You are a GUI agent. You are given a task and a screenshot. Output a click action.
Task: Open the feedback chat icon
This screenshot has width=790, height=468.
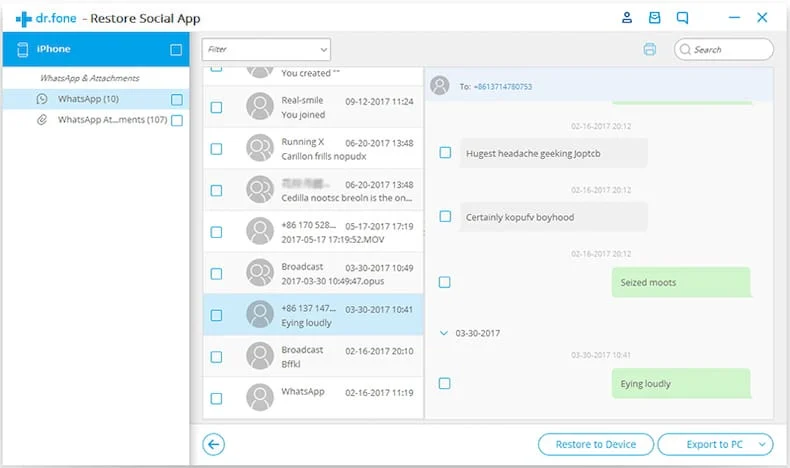point(682,18)
